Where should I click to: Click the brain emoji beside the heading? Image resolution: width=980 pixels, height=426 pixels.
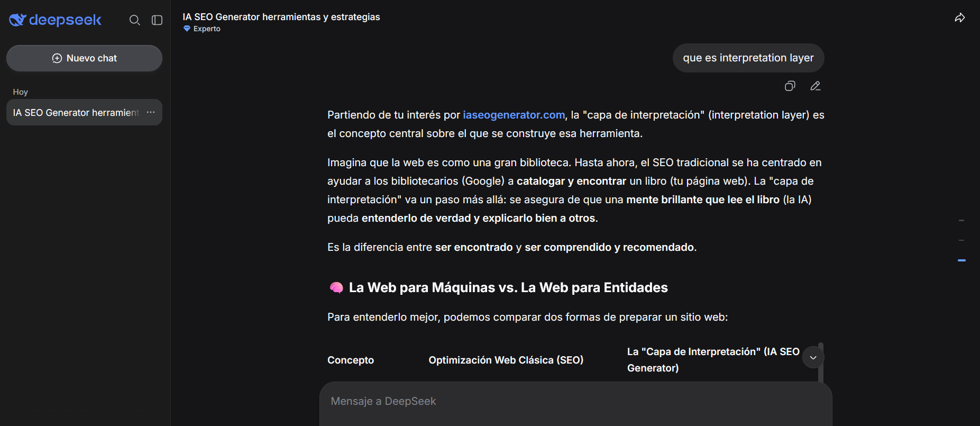pos(336,287)
